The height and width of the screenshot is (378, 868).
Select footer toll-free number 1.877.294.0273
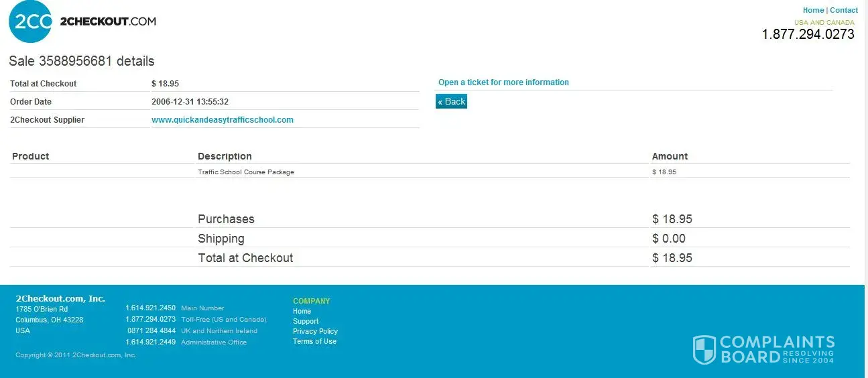click(x=151, y=320)
